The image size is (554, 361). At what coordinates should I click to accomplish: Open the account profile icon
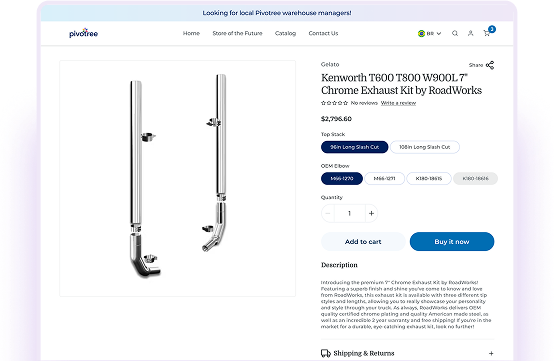pos(470,33)
